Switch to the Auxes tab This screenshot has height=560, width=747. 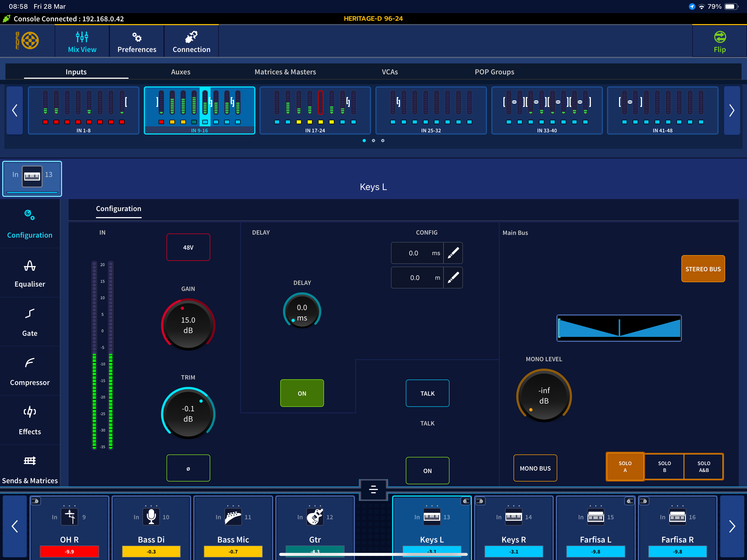point(181,72)
